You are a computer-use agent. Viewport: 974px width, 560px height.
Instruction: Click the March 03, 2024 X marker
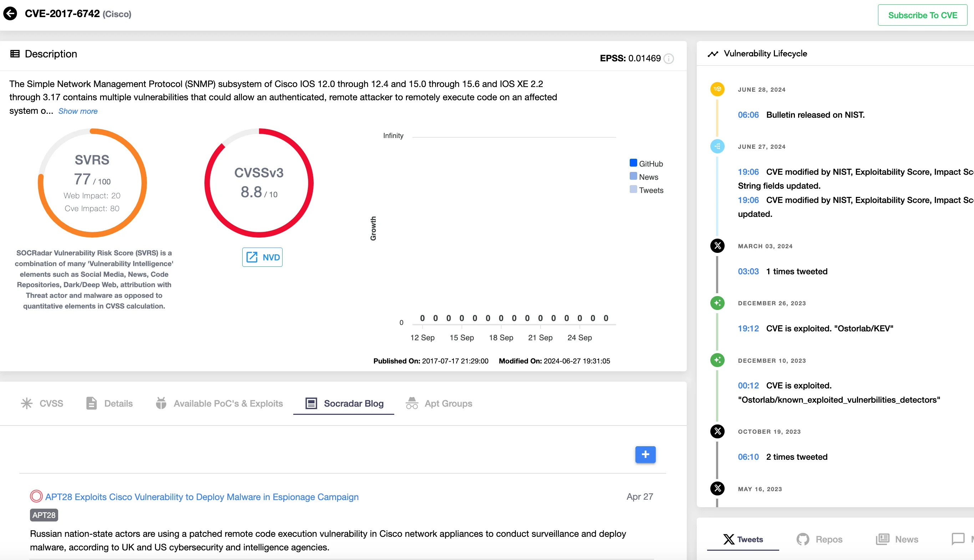point(717,246)
